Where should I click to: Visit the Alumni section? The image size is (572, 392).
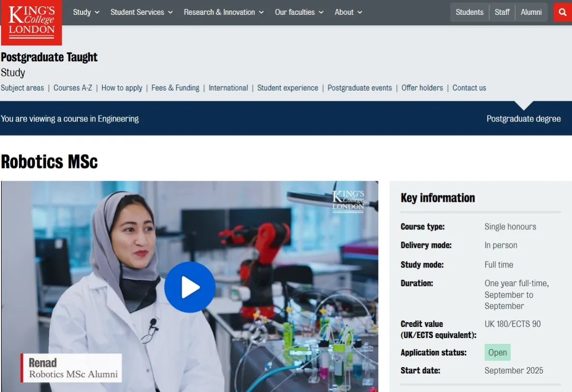tap(531, 12)
